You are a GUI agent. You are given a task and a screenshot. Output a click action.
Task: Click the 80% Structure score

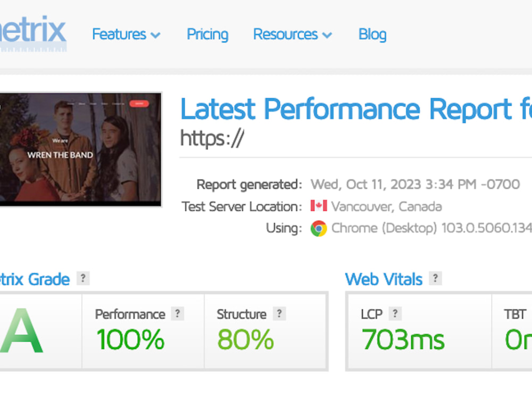point(245,339)
